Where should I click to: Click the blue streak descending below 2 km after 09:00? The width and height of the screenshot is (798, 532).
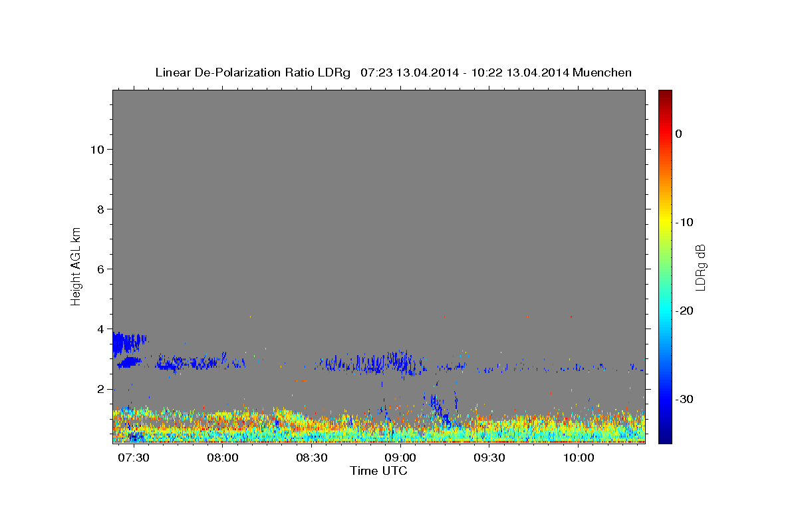[x=439, y=410]
